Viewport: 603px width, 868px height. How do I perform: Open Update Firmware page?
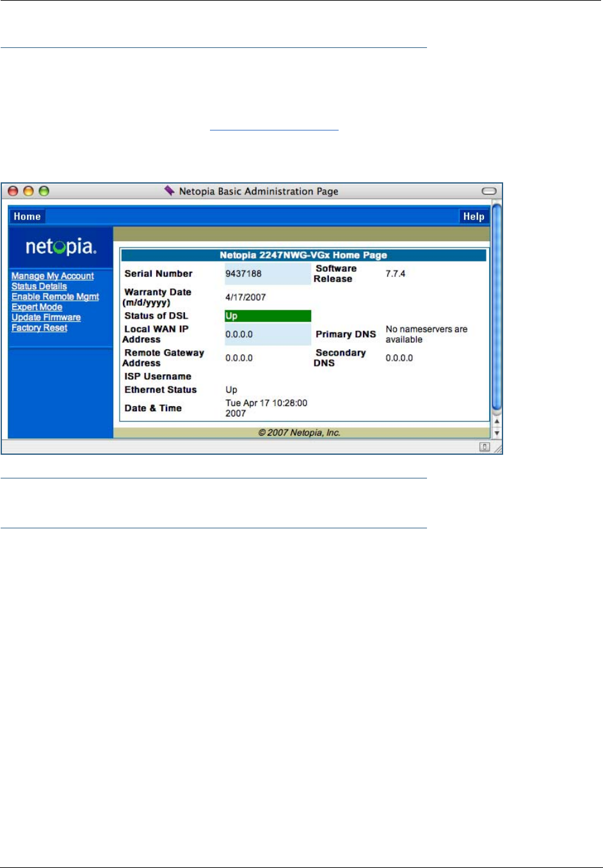[x=46, y=317]
